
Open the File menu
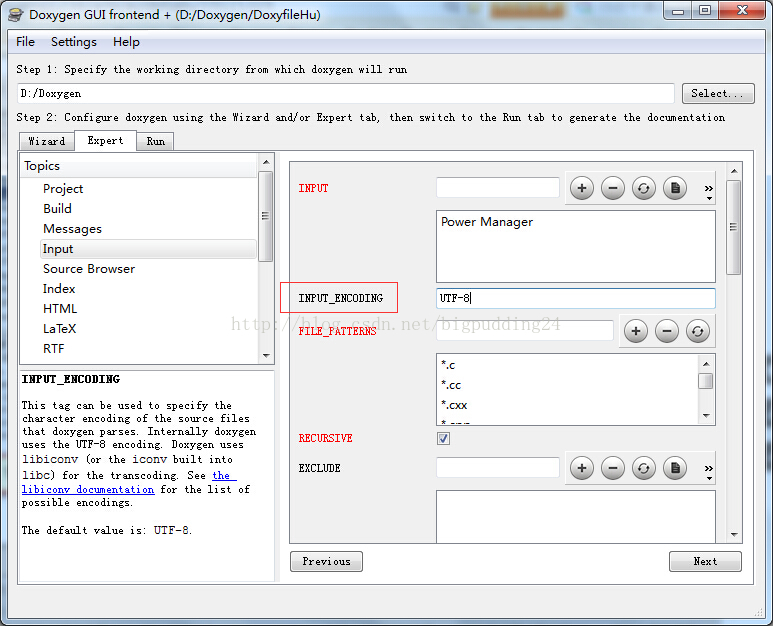[26, 42]
